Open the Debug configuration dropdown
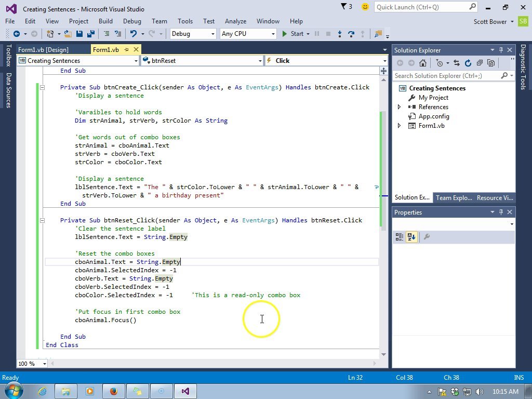The height and width of the screenshot is (399, 532). click(x=193, y=34)
